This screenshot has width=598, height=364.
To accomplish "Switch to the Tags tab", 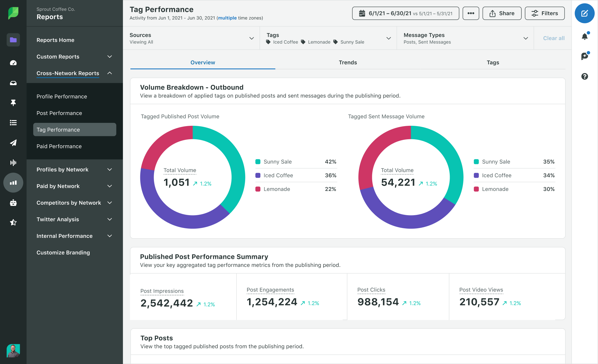I will pyautogui.click(x=493, y=62).
